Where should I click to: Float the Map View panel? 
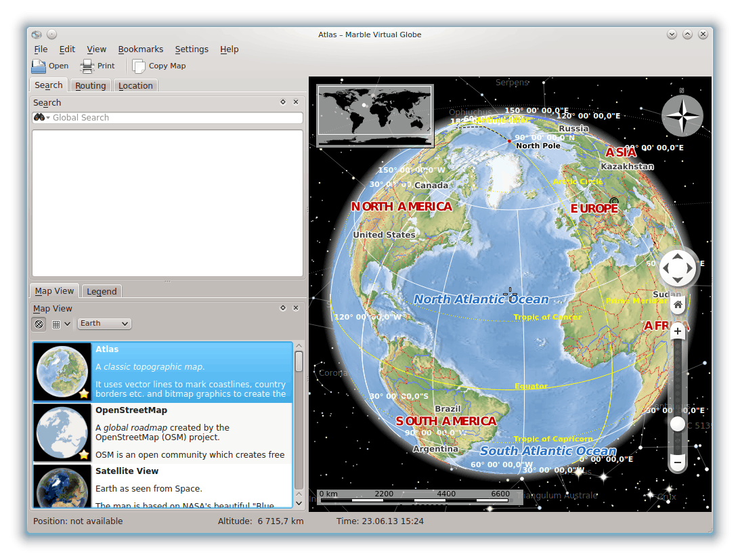coord(283,308)
